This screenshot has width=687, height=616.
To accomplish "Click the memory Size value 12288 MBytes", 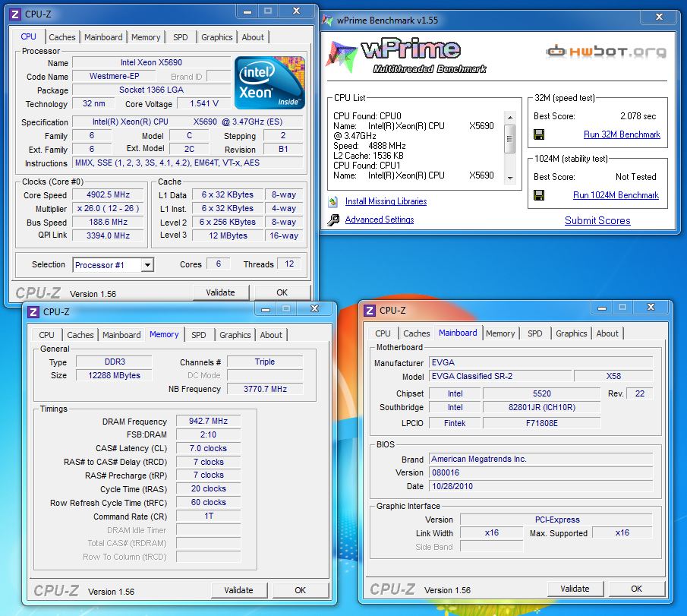I will (115, 375).
